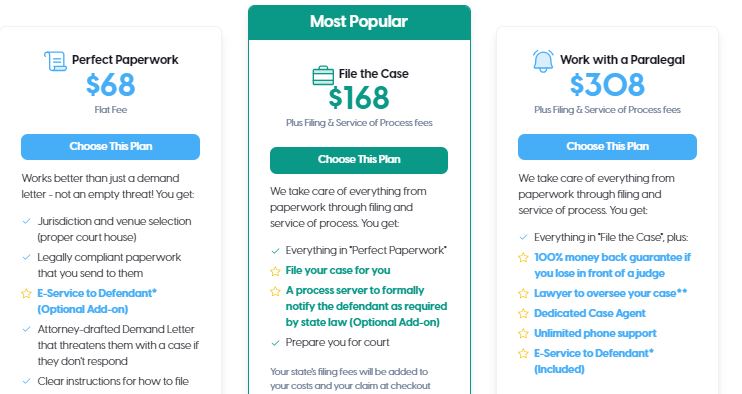Click the scroll document icon beside Perfect Paperwork
This screenshot has height=394, width=742.
[x=55, y=61]
